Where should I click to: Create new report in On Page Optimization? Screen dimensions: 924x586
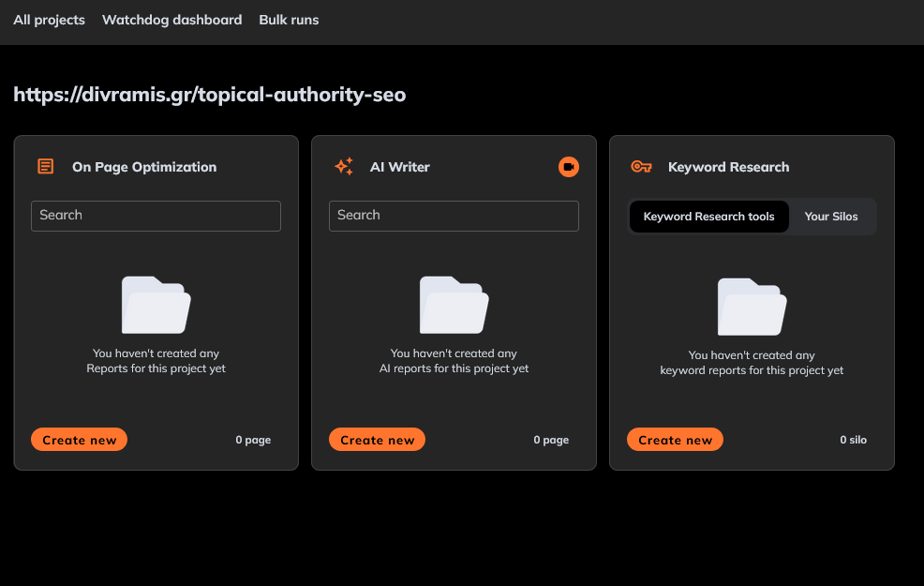pos(79,439)
